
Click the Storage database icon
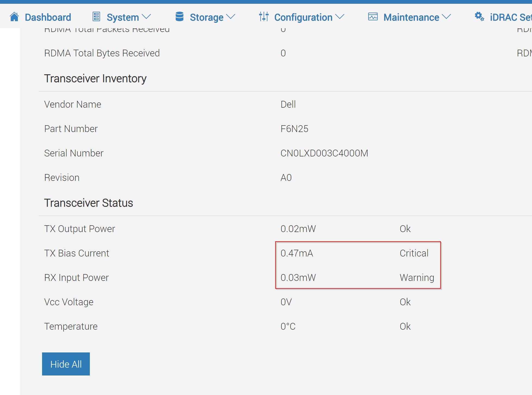coord(179,17)
